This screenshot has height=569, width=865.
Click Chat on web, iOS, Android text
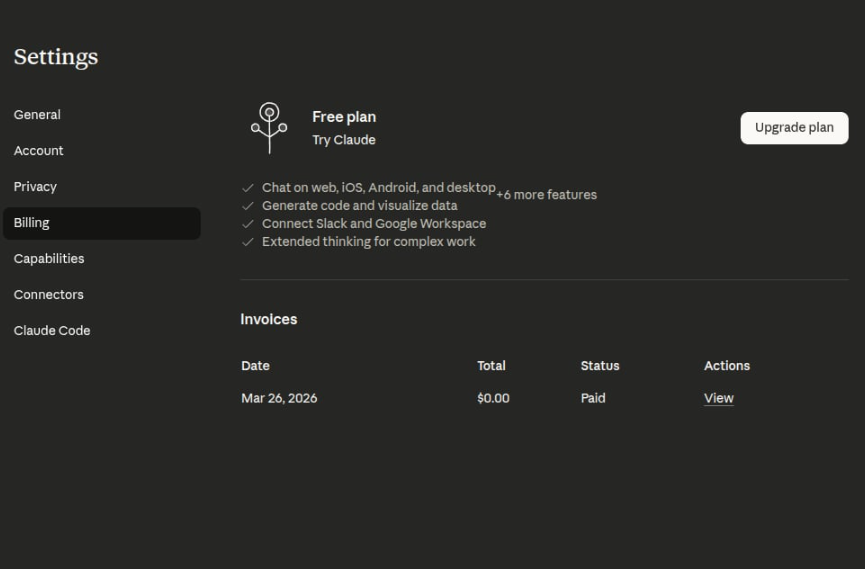pos(378,188)
